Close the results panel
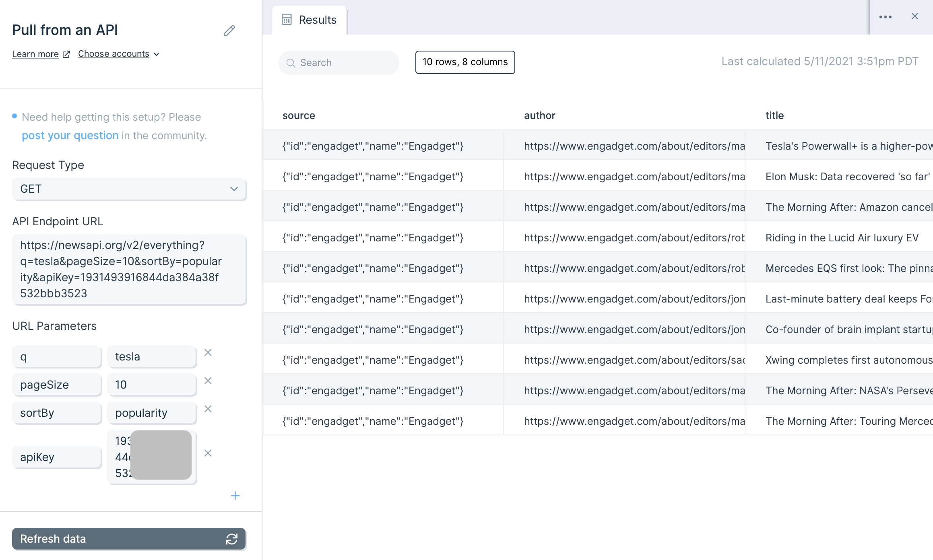Screen dimensions: 933x560 pos(915,16)
